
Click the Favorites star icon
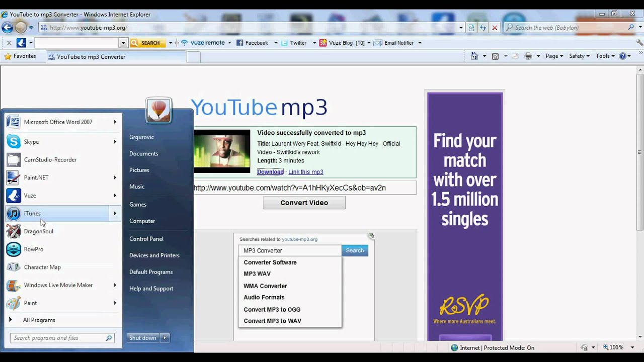(x=8, y=56)
